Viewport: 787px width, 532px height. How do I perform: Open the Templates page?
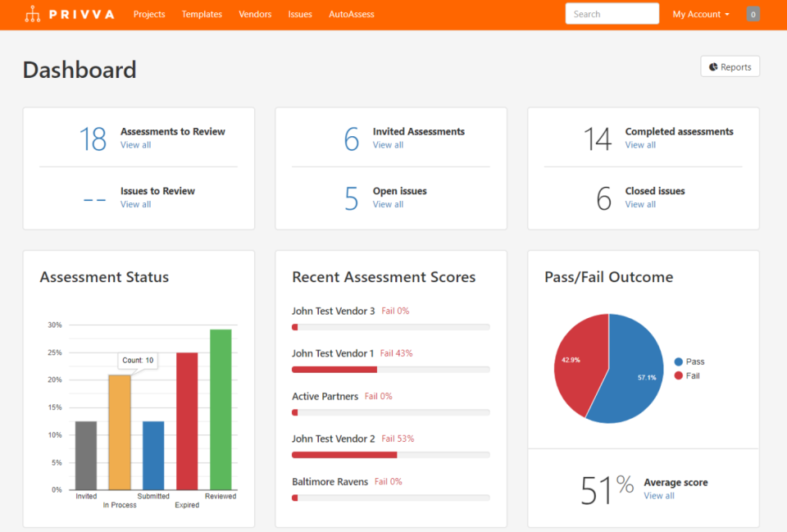point(202,14)
